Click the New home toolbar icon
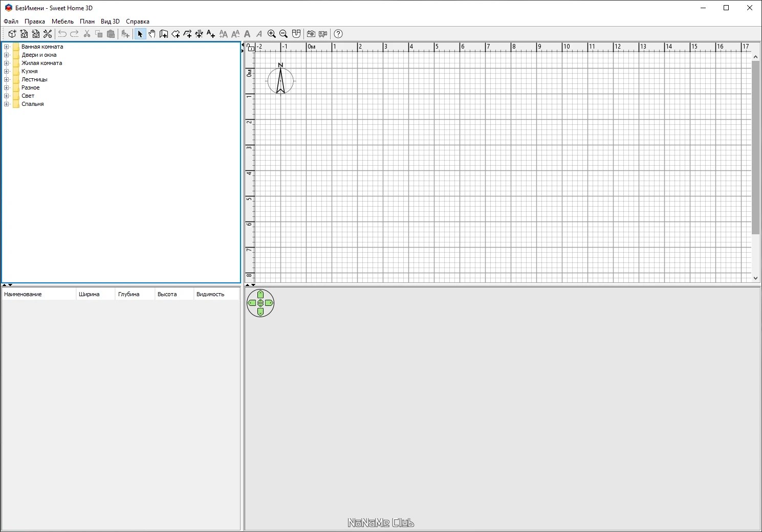 (12, 34)
